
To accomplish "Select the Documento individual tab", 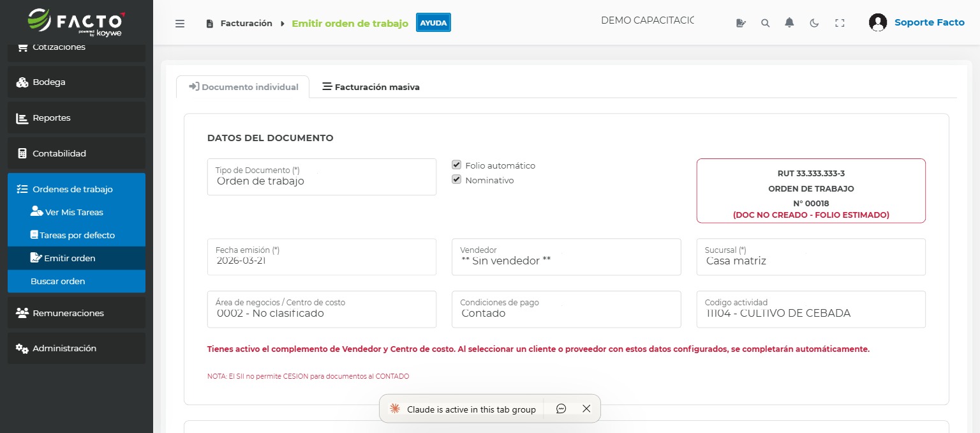I will tap(242, 87).
